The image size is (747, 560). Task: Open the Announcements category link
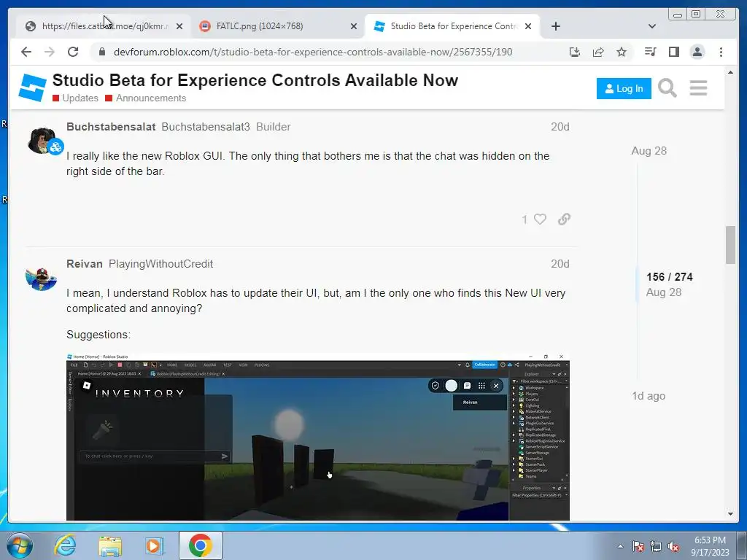point(146,98)
